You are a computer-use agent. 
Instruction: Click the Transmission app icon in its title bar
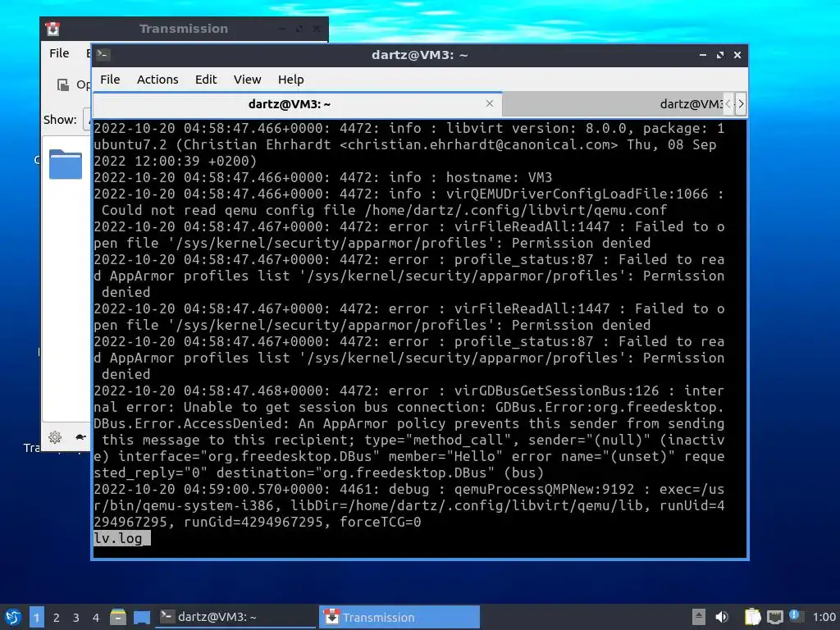[x=52, y=29]
